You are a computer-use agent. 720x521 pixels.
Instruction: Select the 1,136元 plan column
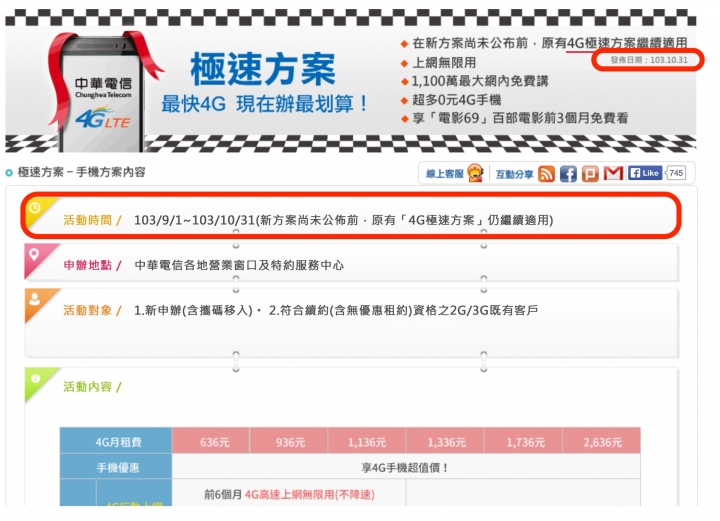click(x=367, y=441)
